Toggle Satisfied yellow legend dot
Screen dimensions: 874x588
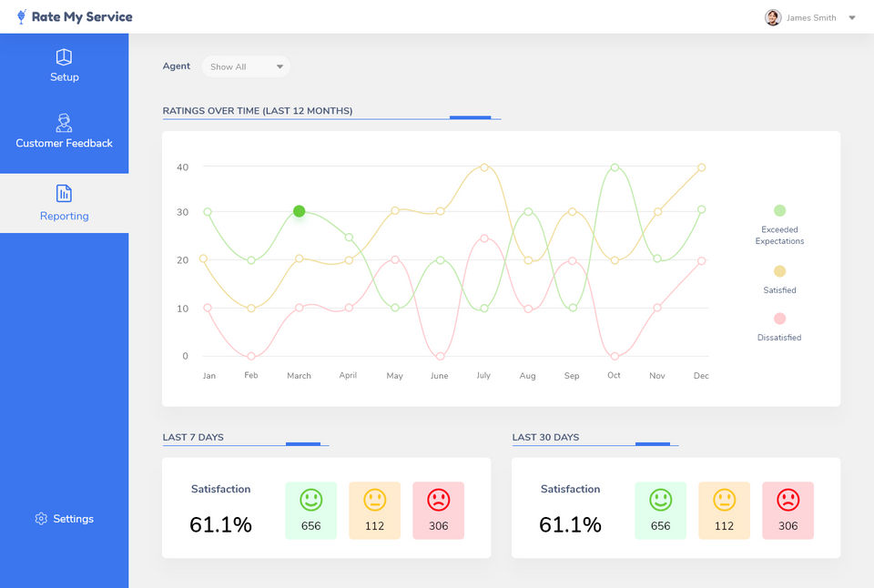[x=780, y=271]
